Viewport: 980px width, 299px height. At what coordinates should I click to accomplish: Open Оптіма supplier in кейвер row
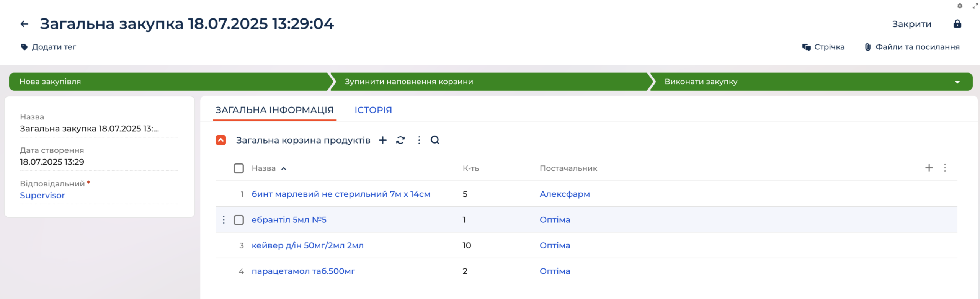pos(555,245)
